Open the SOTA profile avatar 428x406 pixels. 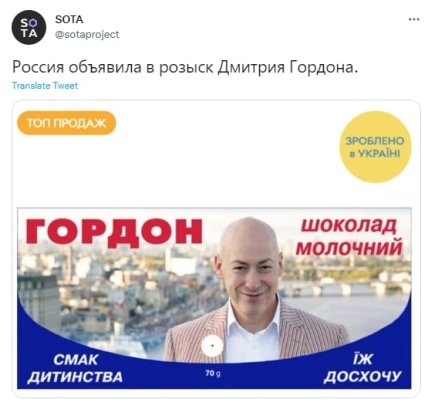(x=29, y=27)
